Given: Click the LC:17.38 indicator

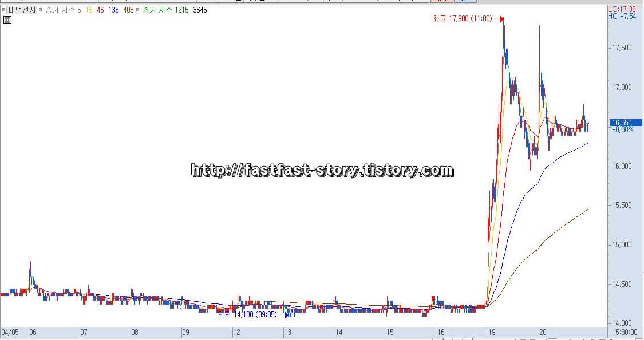Looking at the screenshot, I should [622, 9].
